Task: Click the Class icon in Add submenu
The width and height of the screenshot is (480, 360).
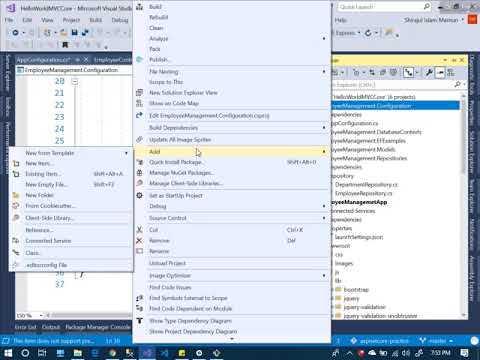Action: [16, 253]
